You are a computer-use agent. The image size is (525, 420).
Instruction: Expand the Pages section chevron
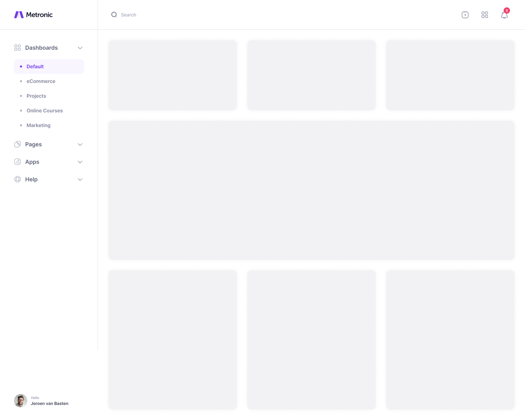tap(80, 145)
